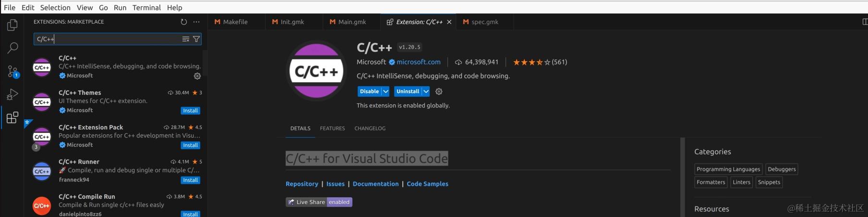
Task: Click the Disable button
Action: (x=369, y=91)
